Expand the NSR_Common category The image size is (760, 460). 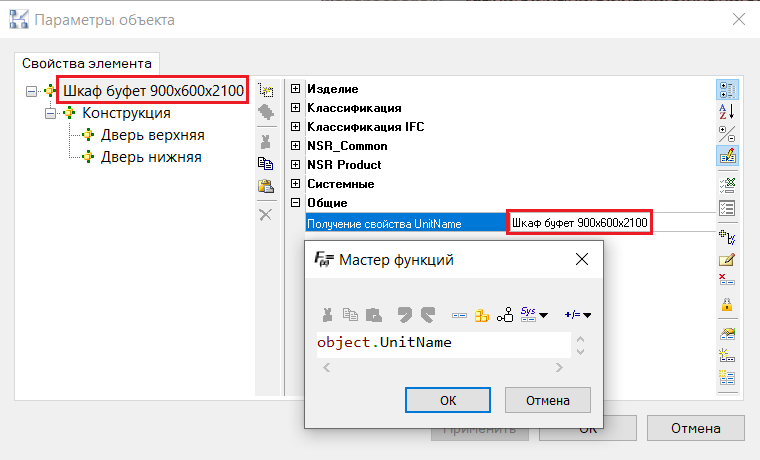coord(295,145)
